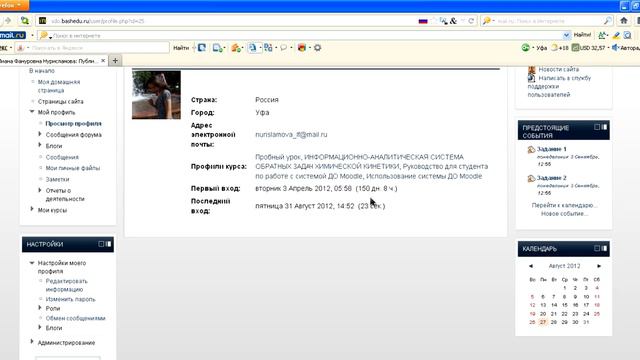Collapse Настройки моего профиля node
The image size is (640, 360).
tap(32, 262)
